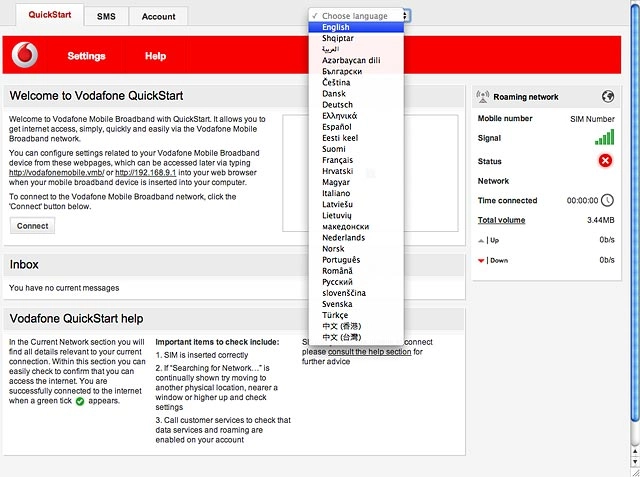
Task: Click the 3.44MB total volume value
Action: [x=600, y=220]
